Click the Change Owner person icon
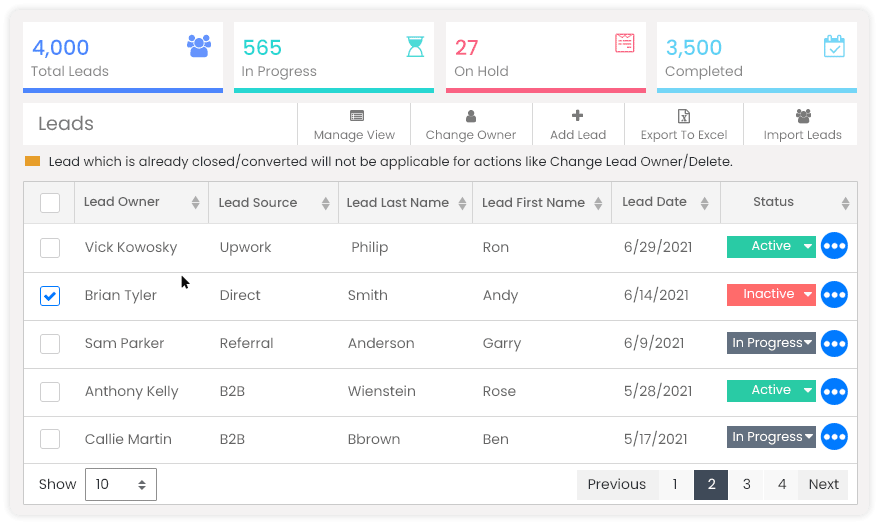The width and height of the screenshot is (880, 525). click(471, 116)
